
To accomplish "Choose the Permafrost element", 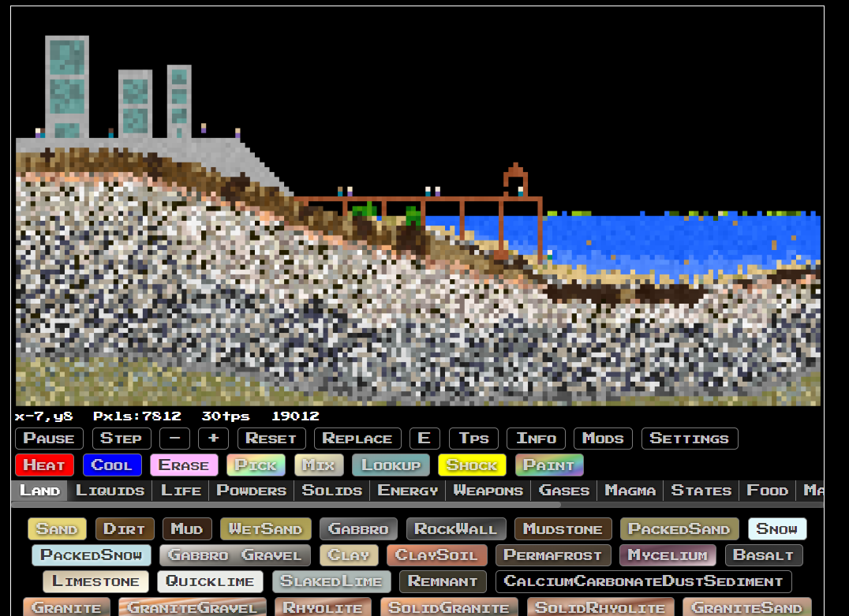I will [x=553, y=555].
